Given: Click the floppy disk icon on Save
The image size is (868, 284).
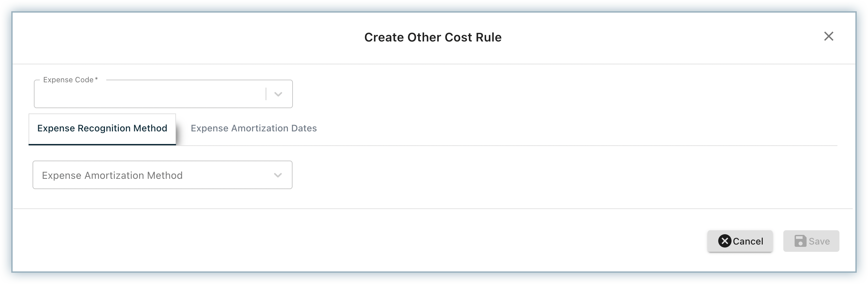Looking at the screenshot, I should pyautogui.click(x=800, y=241).
